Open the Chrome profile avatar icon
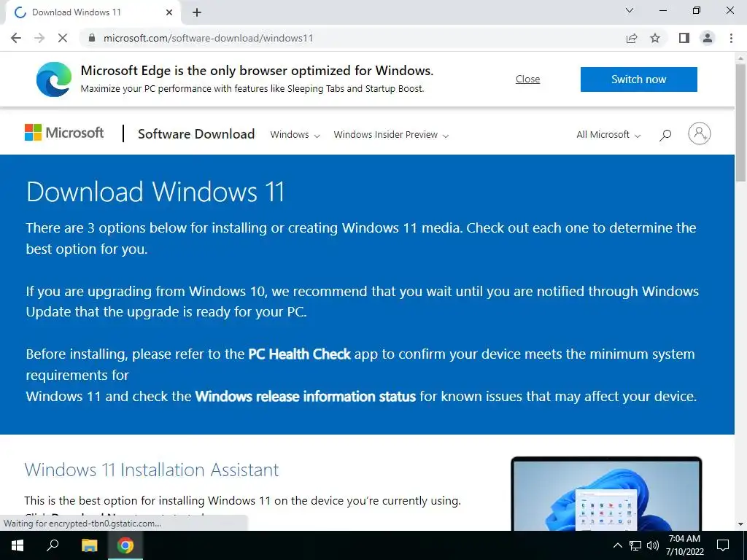 [708, 38]
